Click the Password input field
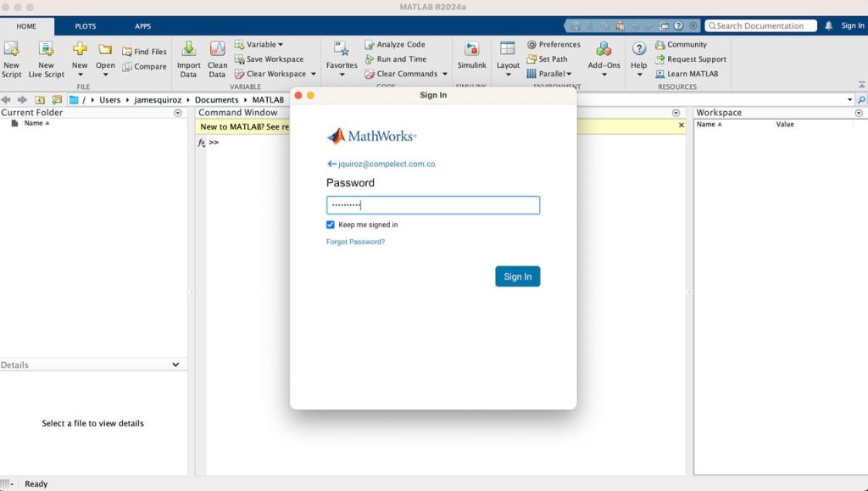Image resolution: width=868 pixels, height=491 pixels. [x=433, y=205]
